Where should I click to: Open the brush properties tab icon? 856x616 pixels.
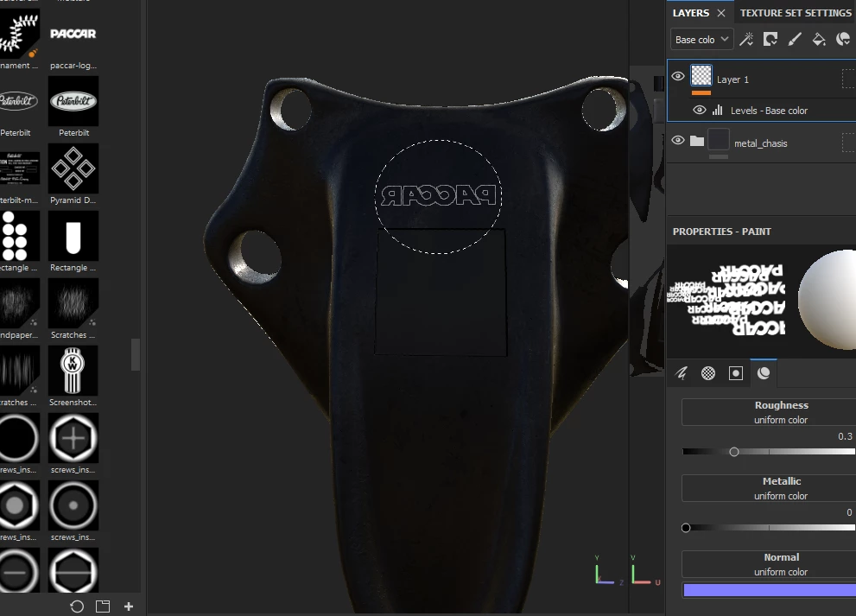coord(681,373)
